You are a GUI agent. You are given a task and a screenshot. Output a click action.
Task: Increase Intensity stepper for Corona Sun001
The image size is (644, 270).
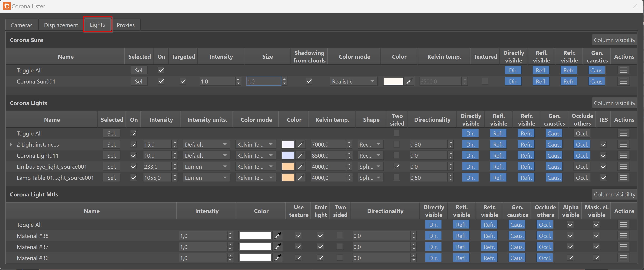(x=238, y=79)
